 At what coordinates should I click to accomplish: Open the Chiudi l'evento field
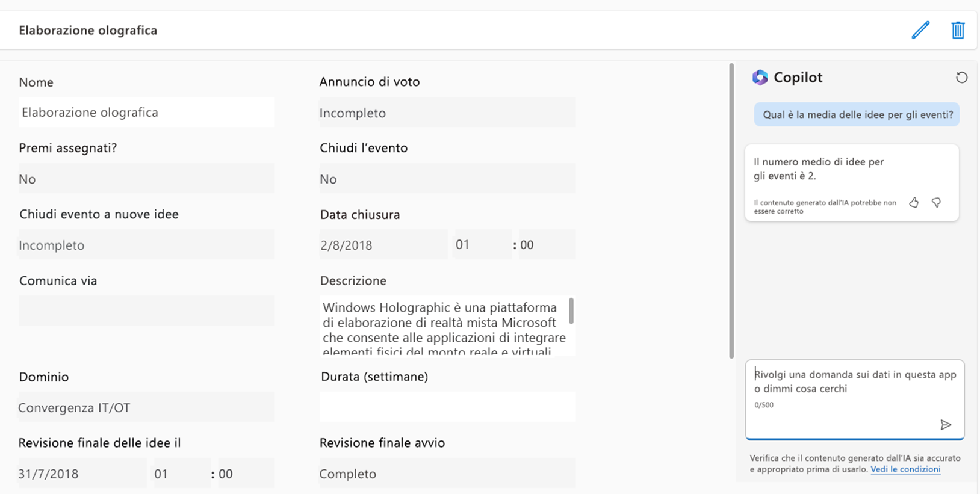point(447,179)
